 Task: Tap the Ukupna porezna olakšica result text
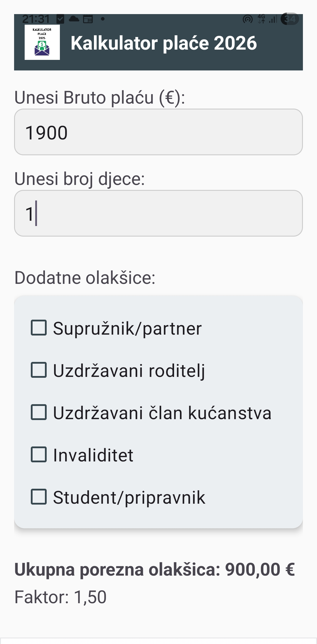(x=155, y=569)
